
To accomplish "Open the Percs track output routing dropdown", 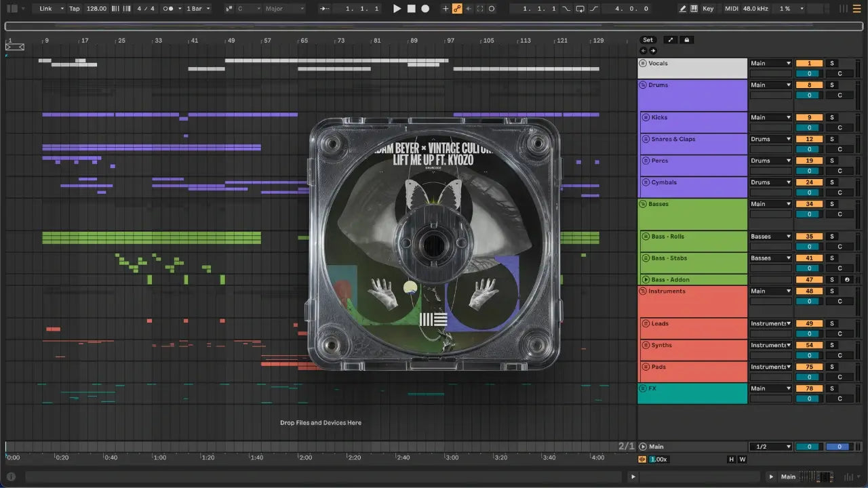I will point(770,161).
